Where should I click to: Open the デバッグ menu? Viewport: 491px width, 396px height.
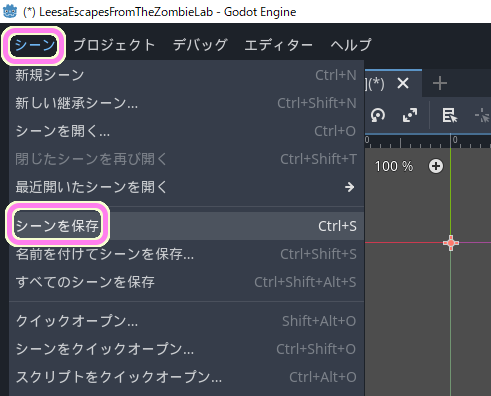[200, 45]
